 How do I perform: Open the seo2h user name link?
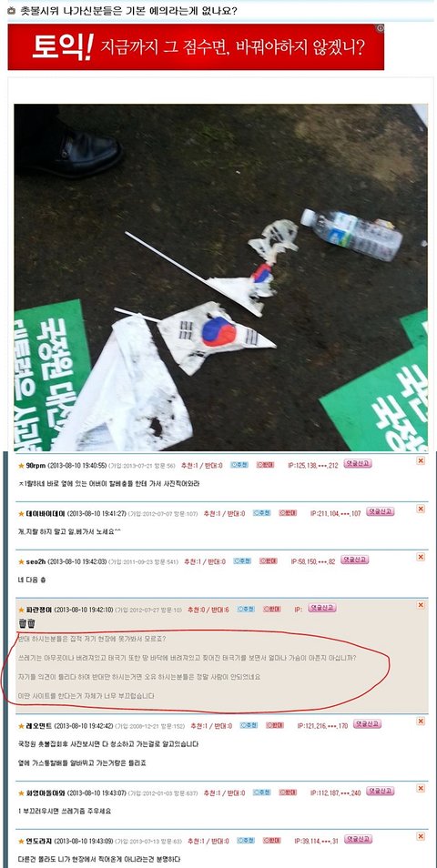pos(36,561)
